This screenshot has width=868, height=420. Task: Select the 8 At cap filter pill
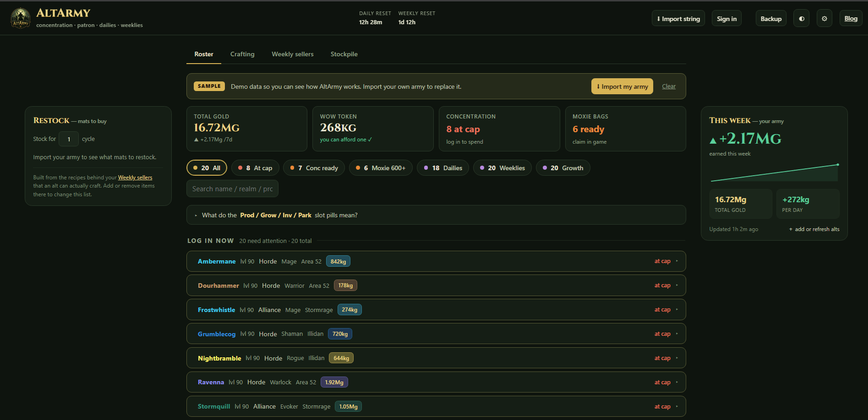[255, 168]
